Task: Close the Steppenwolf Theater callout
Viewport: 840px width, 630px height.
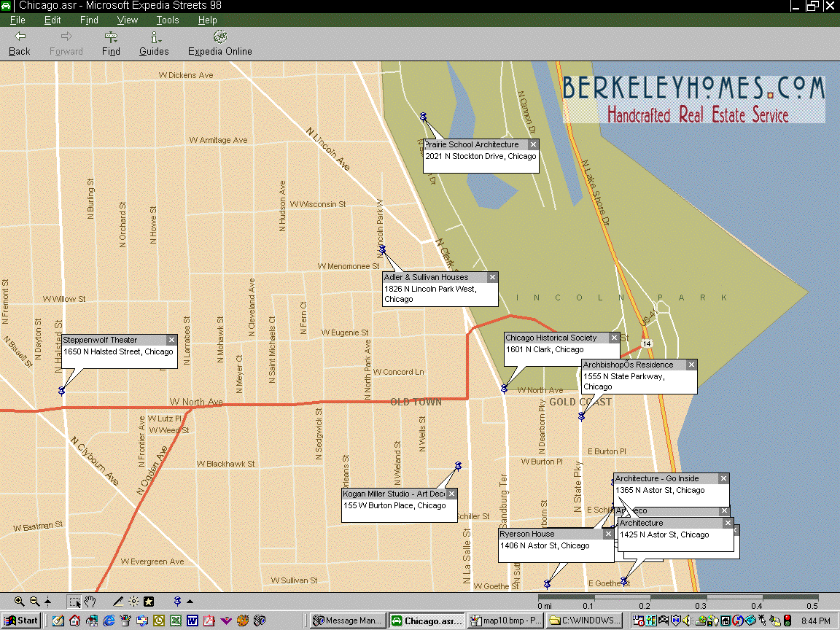Action: [x=171, y=340]
